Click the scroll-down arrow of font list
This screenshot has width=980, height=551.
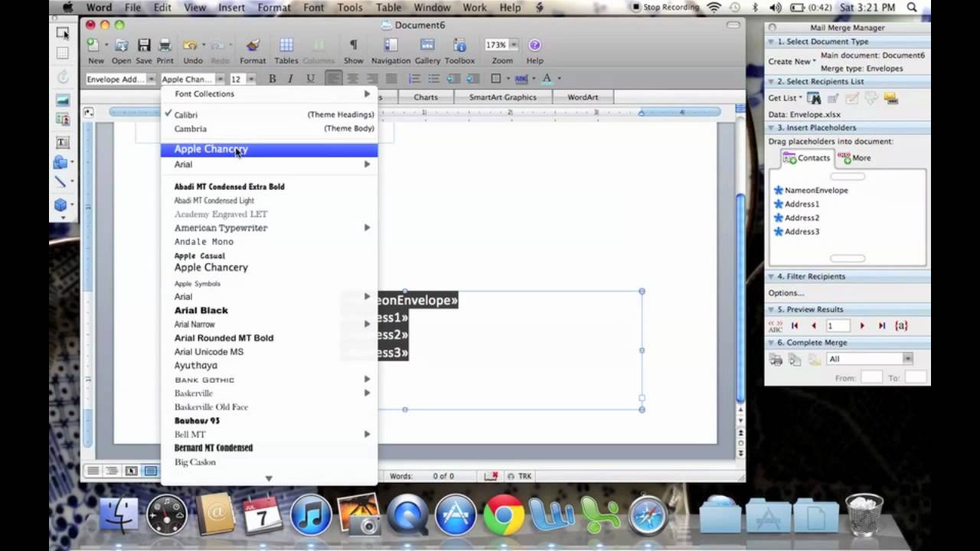tap(269, 478)
